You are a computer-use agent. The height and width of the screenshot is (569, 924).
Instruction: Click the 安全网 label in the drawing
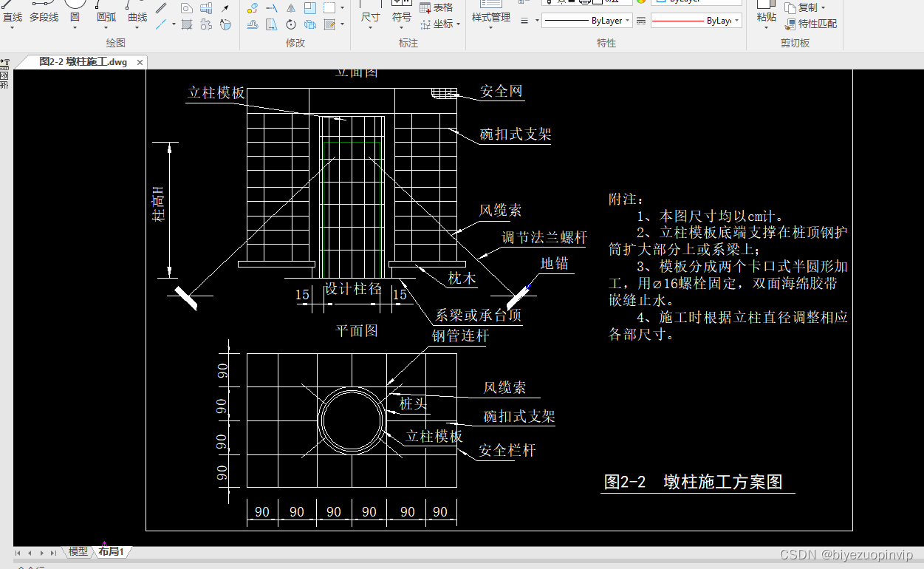pyautogui.click(x=502, y=92)
